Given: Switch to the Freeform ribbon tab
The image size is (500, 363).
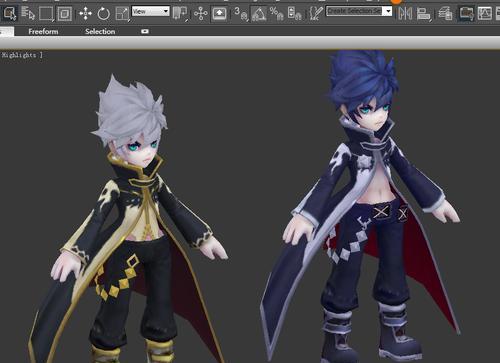Looking at the screenshot, I should click(x=43, y=31).
